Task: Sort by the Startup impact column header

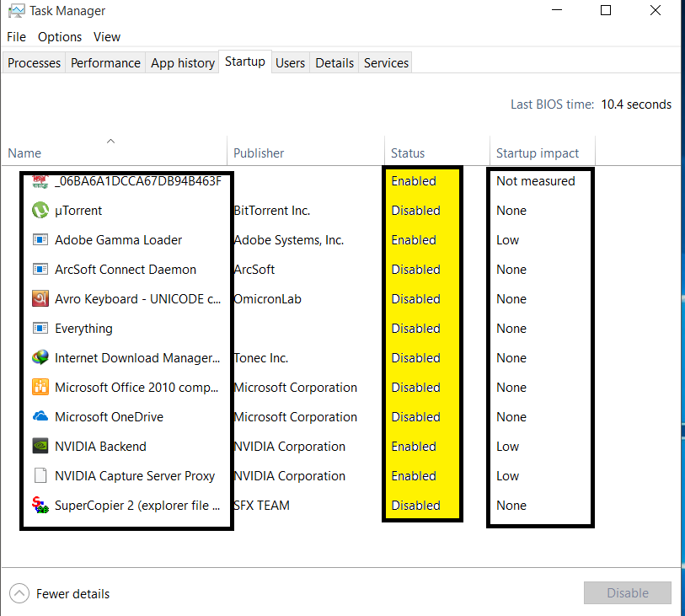Action: pos(543,151)
